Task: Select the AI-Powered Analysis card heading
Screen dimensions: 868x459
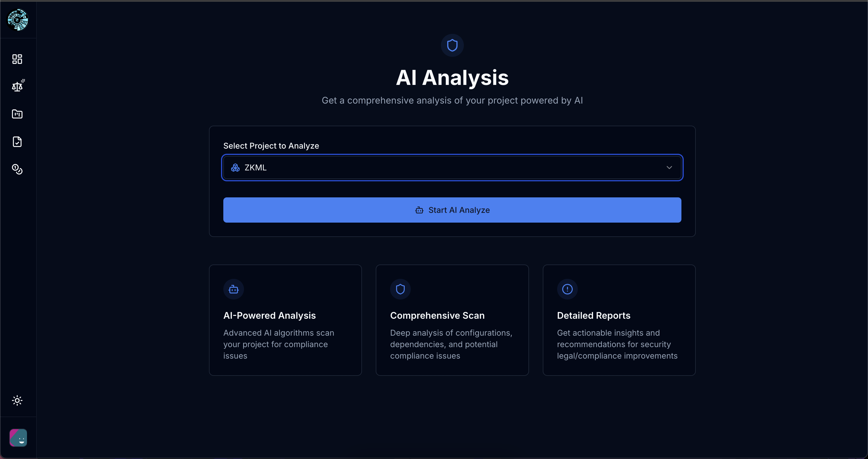Action: (x=270, y=316)
